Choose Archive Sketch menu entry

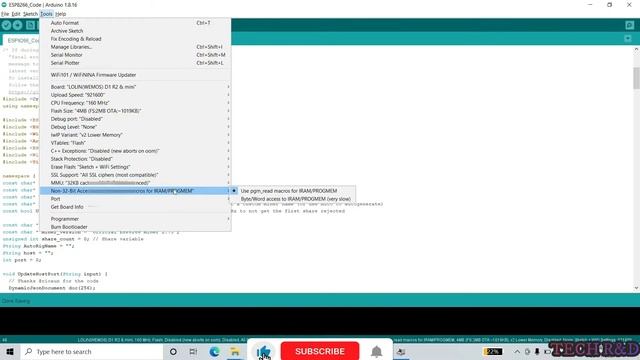[136, 31]
